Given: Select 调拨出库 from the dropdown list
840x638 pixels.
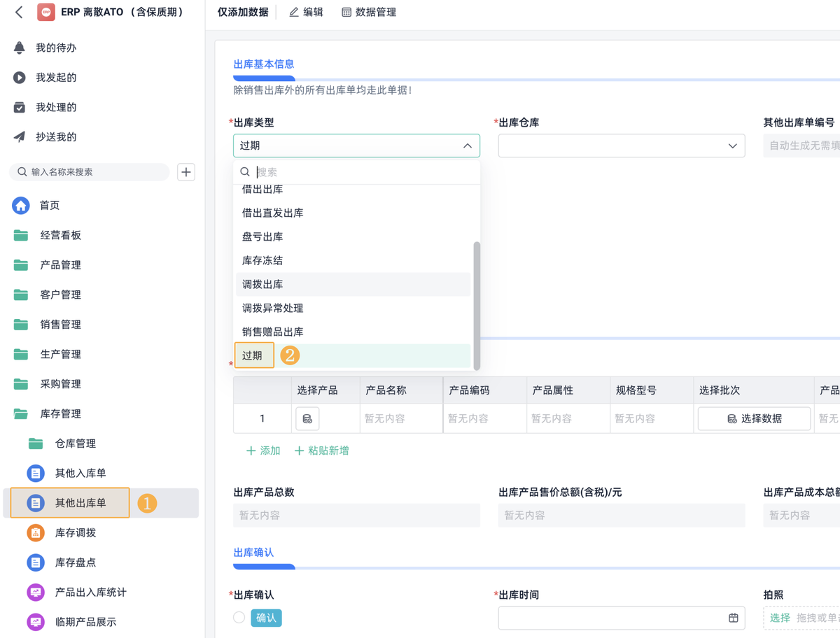Looking at the screenshot, I should pos(263,284).
